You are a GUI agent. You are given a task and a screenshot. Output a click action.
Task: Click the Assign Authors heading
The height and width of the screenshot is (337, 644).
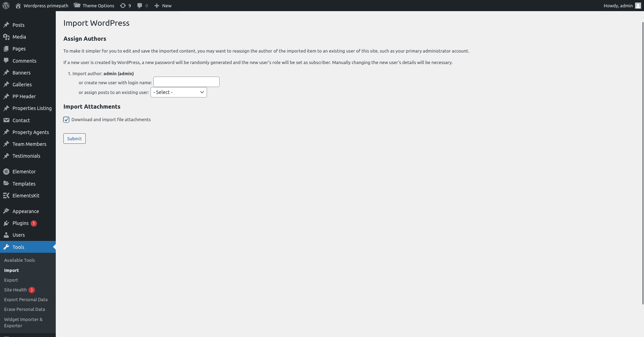pos(85,39)
